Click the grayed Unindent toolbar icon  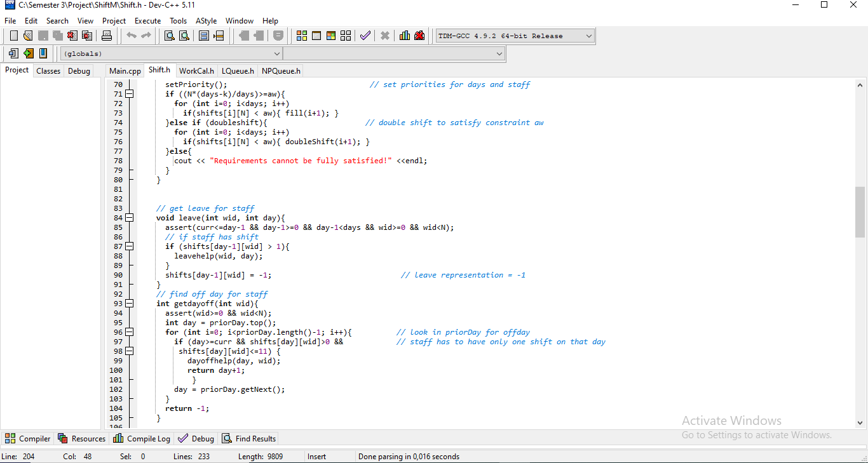click(x=244, y=36)
